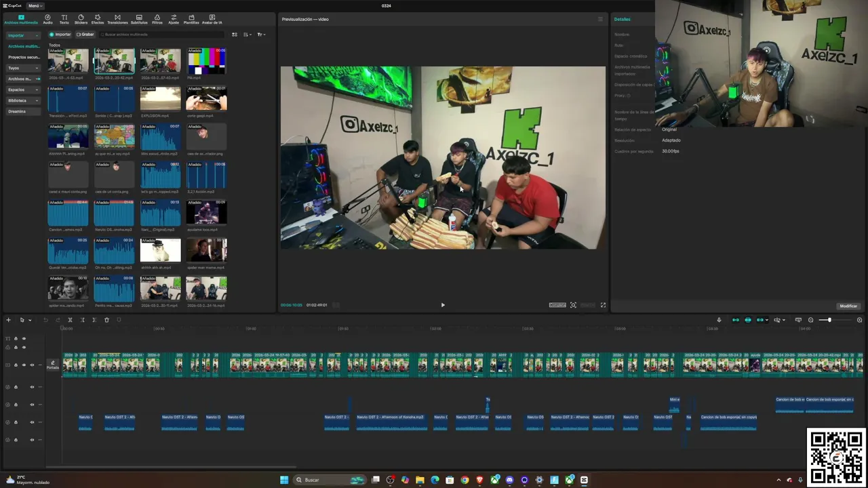
Task: Open the Stickers tab
Action: click(x=81, y=19)
